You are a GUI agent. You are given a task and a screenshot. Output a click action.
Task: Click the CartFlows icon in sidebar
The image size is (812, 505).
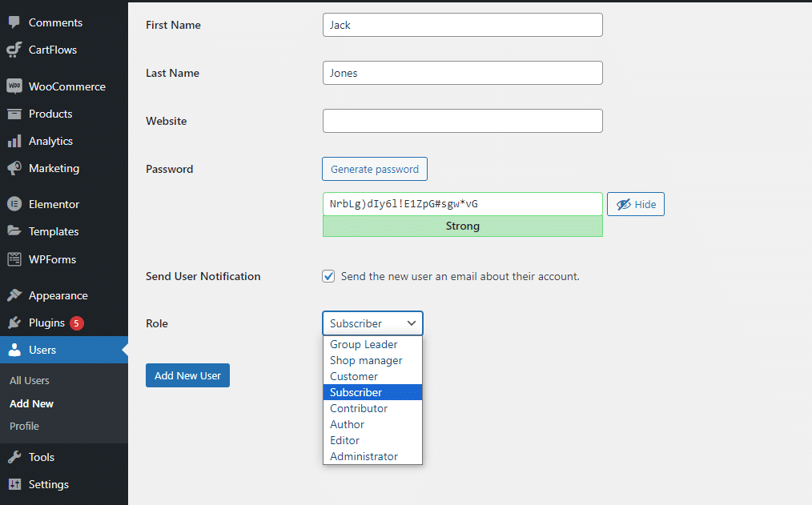[x=14, y=50]
